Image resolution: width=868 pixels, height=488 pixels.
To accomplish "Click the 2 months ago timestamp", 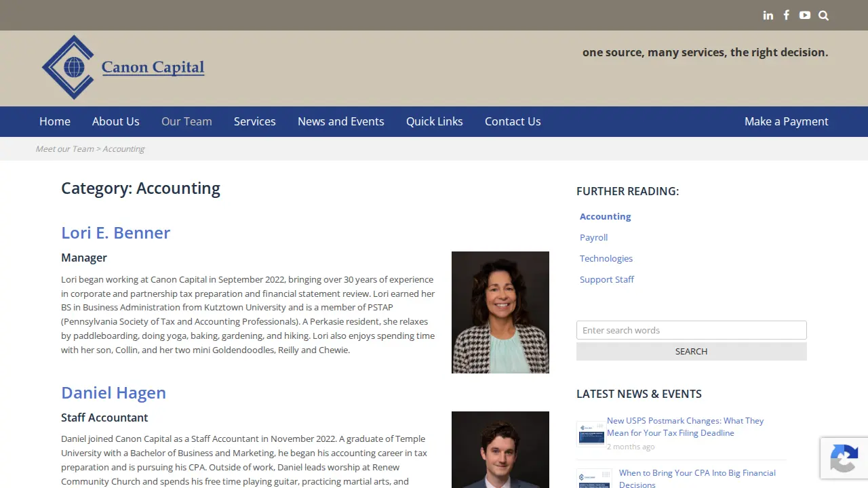I will [x=631, y=447].
